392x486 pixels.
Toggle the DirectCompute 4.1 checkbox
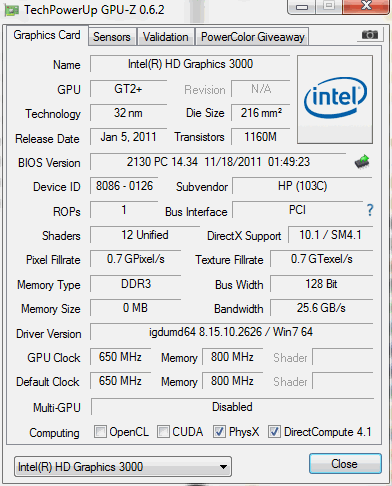pyautogui.click(x=274, y=432)
